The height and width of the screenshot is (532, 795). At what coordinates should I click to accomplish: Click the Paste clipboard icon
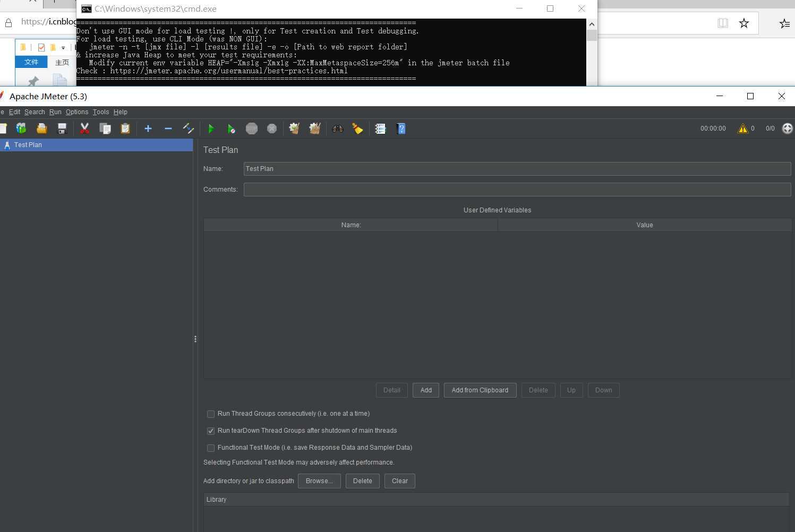pos(125,128)
